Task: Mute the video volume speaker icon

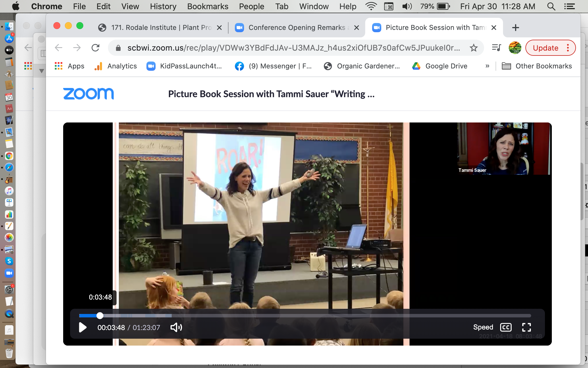Action: point(176,327)
